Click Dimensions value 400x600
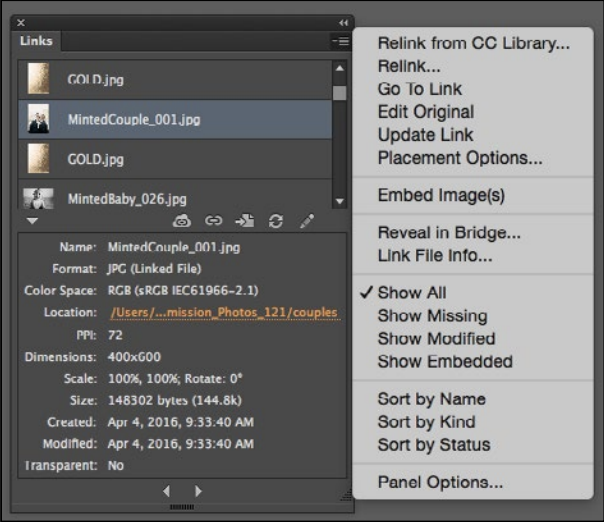The image size is (604, 522). pos(134,357)
